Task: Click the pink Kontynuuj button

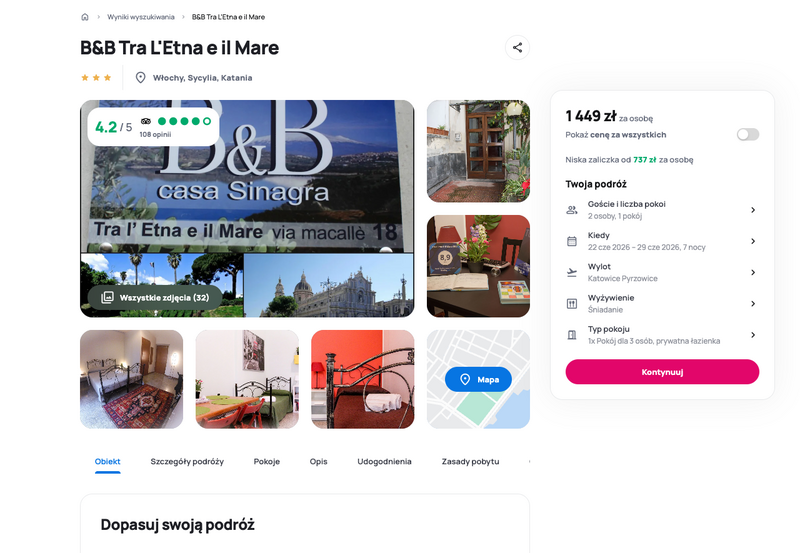Action: point(662,372)
